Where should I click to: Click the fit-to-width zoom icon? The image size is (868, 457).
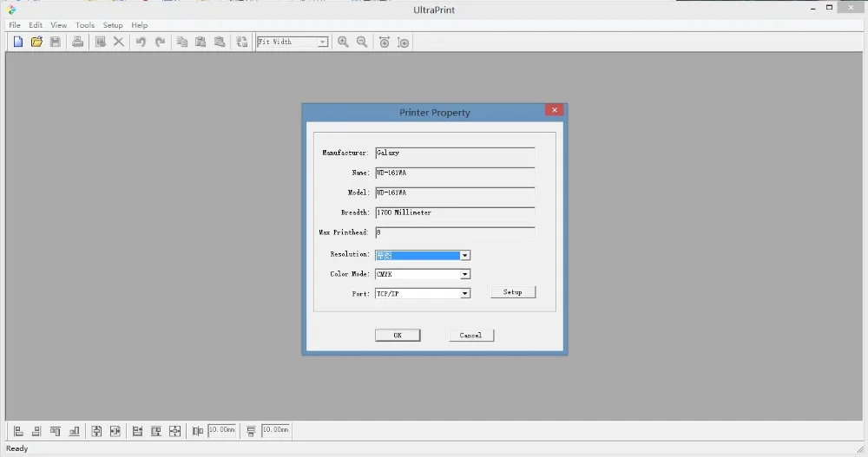click(385, 42)
